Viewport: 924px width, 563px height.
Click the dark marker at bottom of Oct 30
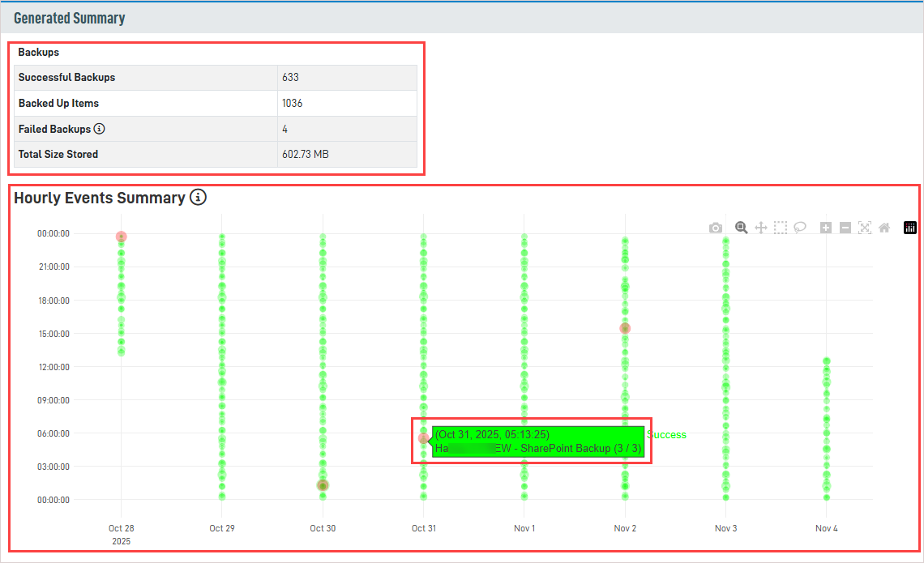click(x=323, y=485)
